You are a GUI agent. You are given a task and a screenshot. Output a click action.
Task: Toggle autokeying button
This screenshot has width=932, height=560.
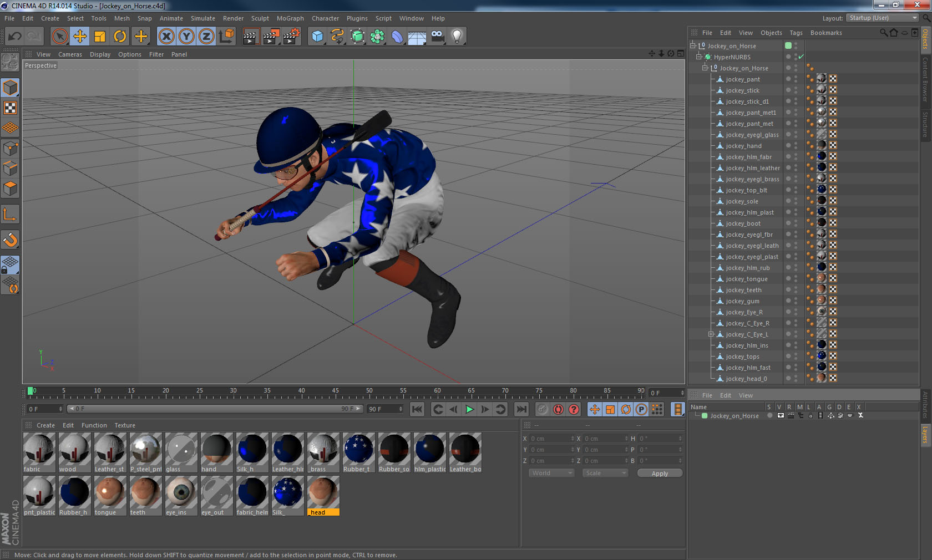(x=558, y=409)
